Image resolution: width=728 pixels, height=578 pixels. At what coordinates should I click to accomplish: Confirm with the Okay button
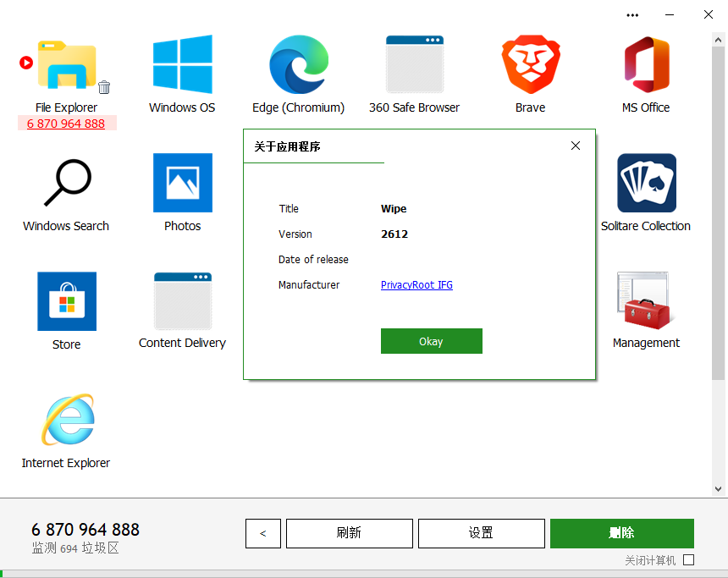432,341
